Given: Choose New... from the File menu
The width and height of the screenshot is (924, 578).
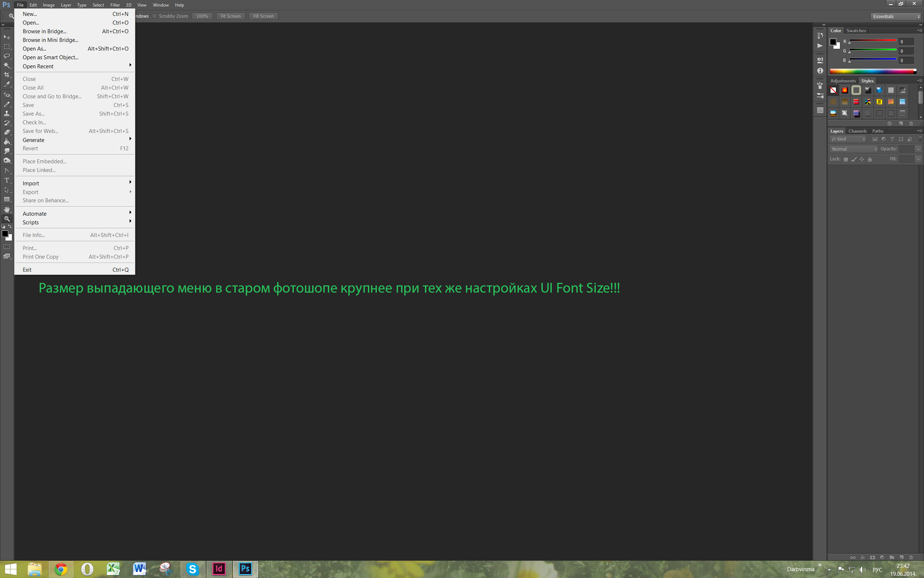Looking at the screenshot, I should pyautogui.click(x=75, y=14).
